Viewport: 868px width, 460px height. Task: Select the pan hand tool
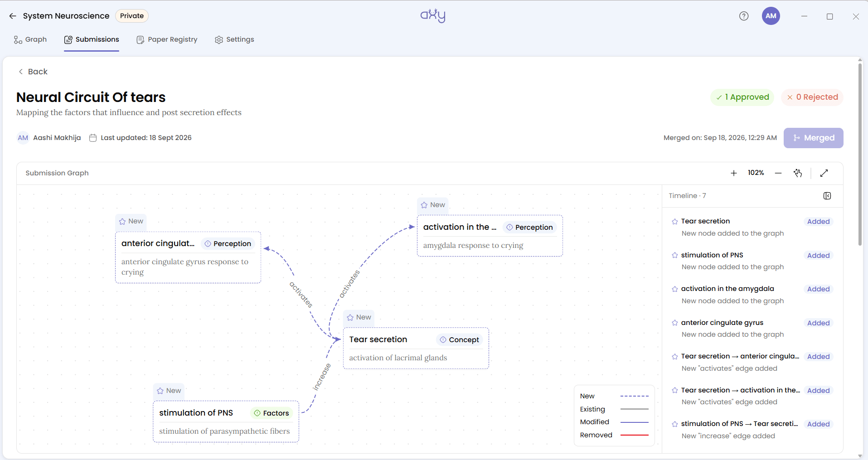tap(798, 173)
